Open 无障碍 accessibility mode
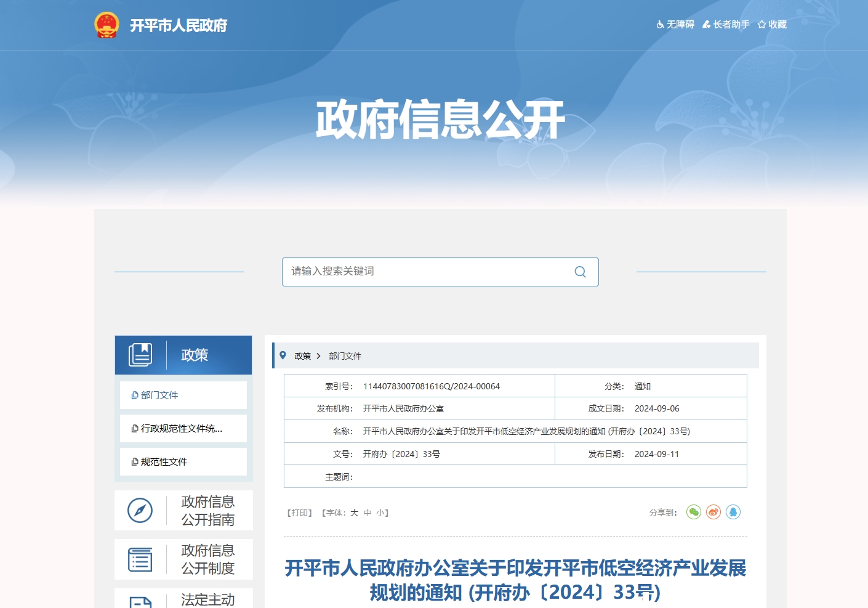Screen dimensions: 868x608 (675, 25)
